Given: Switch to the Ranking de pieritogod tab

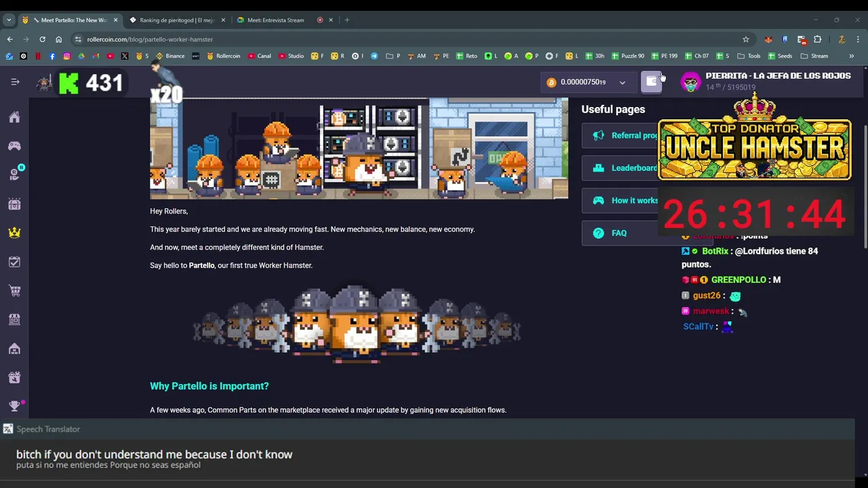Looking at the screenshot, I should coord(176,20).
